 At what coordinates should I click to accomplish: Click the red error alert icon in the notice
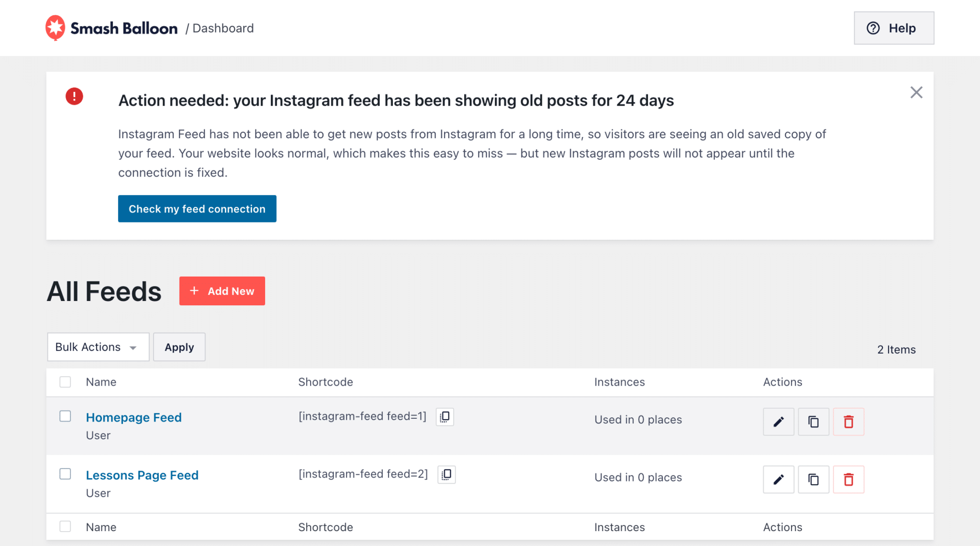pyautogui.click(x=74, y=96)
